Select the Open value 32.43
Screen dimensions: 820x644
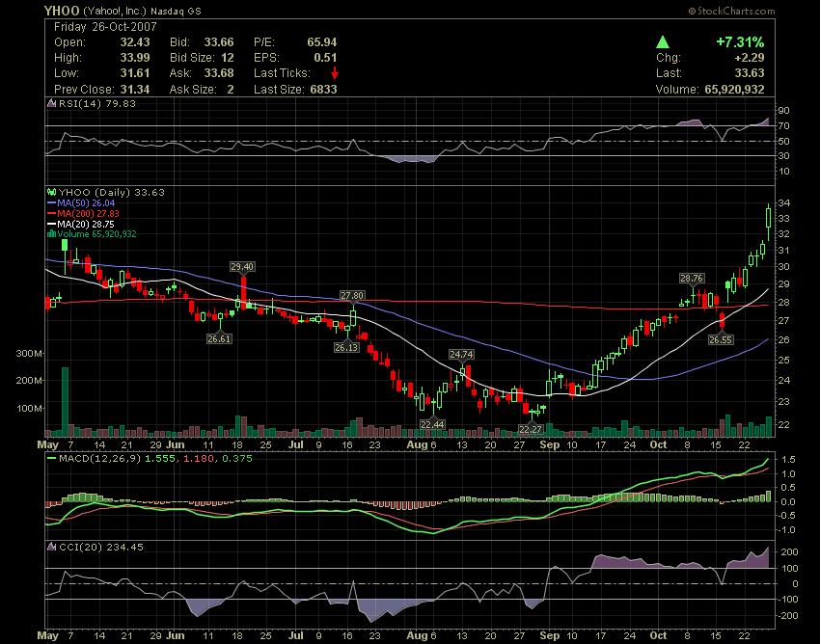(x=135, y=42)
